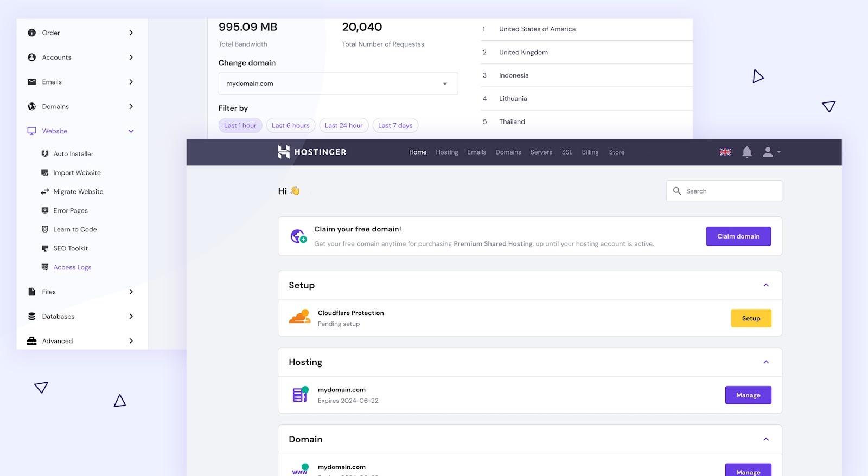Open the notifications bell icon
The image size is (868, 476).
pyautogui.click(x=747, y=152)
